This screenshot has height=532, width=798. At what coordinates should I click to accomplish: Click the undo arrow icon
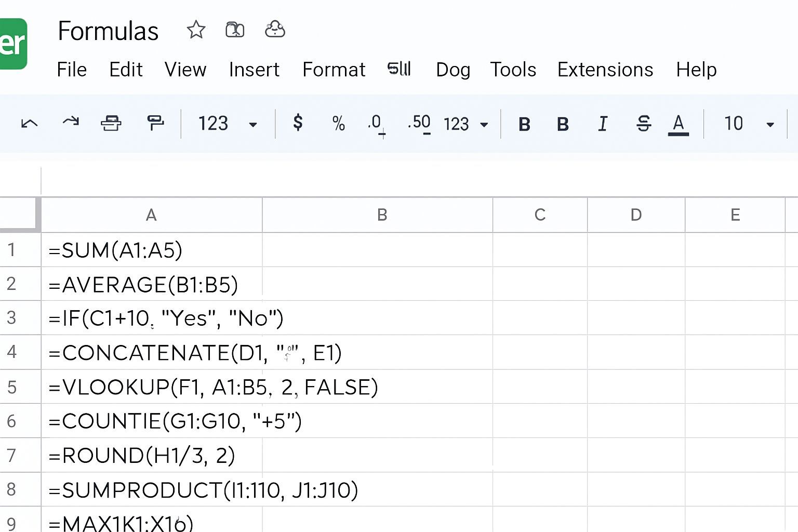pos(29,124)
